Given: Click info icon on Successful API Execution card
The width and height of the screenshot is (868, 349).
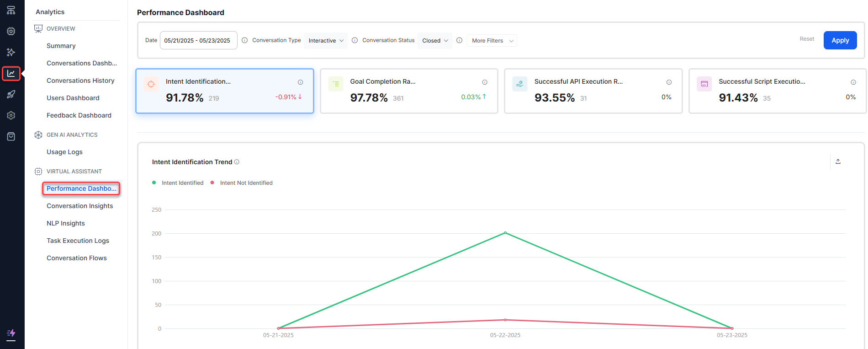Looking at the screenshot, I should [669, 82].
